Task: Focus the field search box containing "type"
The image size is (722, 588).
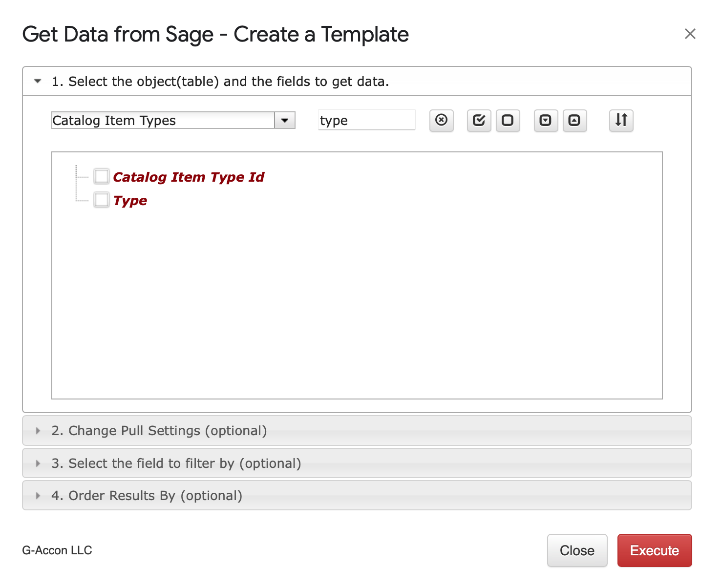Action: (366, 120)
